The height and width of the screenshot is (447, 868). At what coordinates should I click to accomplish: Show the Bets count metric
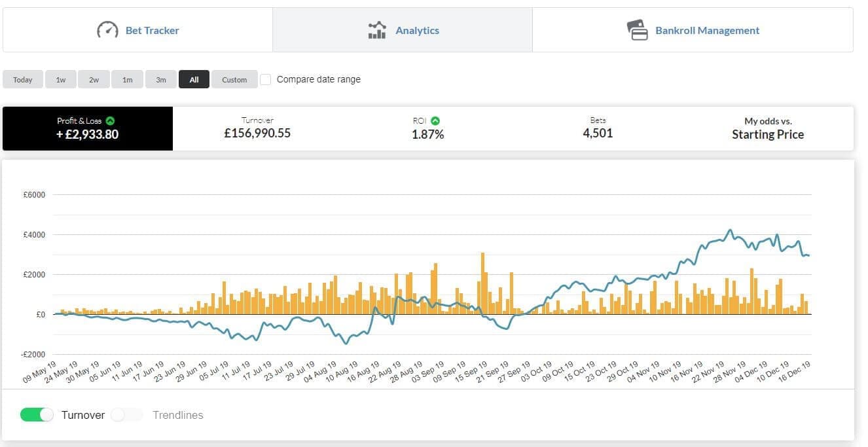[598, 128]
